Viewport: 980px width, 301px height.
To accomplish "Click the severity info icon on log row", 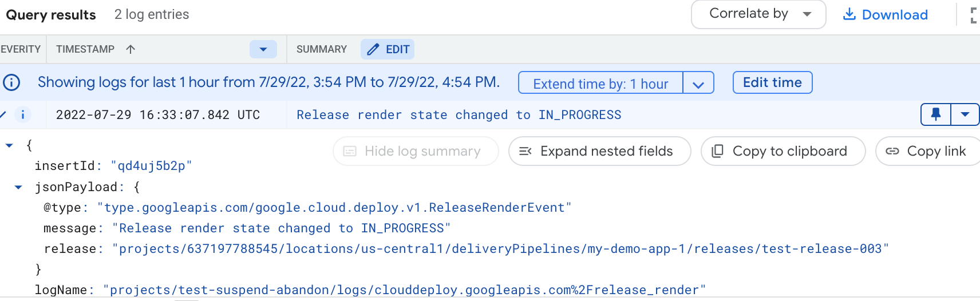I will pyautogui.click(x=23, y=114).
